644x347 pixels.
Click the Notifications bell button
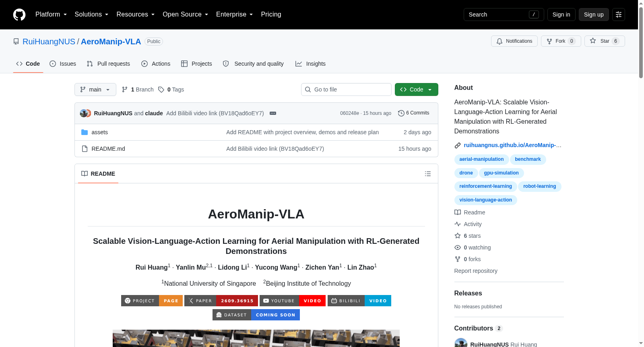click(514, 41)
